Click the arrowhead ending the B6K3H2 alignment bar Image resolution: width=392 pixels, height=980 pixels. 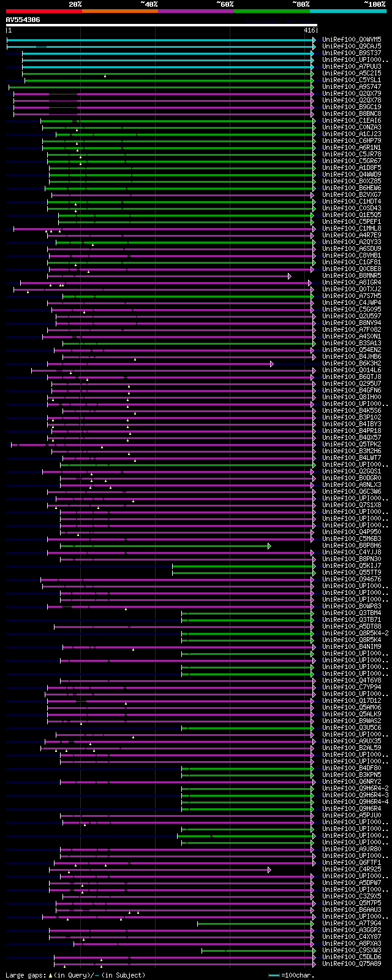(272, 364)
